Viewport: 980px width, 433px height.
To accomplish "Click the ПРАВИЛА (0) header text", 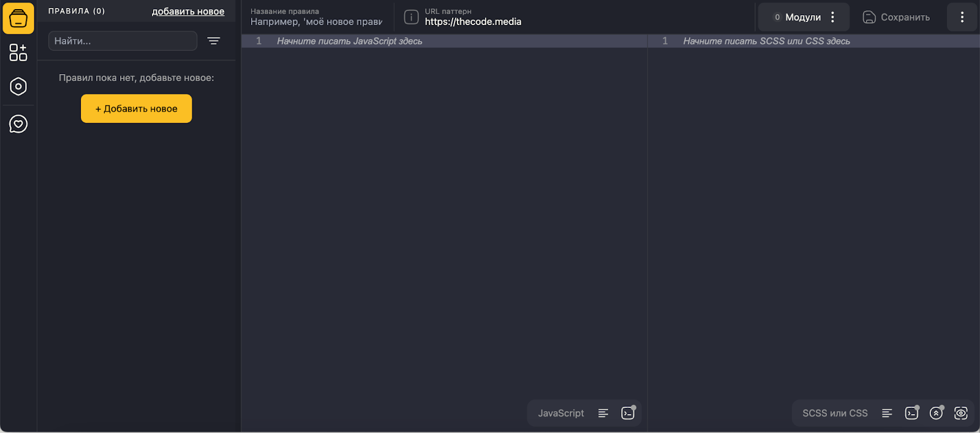I will click(77, 11).
